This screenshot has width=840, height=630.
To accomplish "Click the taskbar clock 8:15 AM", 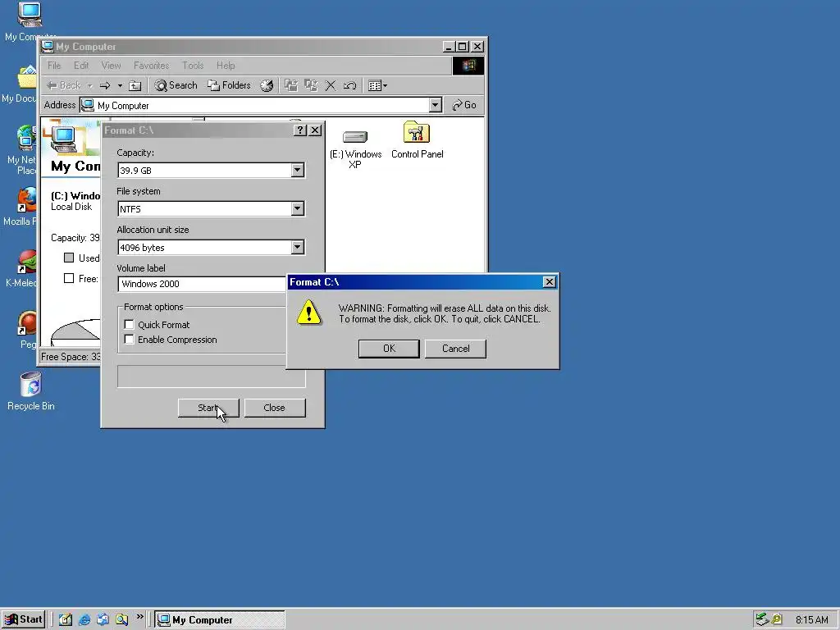I will [811, 620].
